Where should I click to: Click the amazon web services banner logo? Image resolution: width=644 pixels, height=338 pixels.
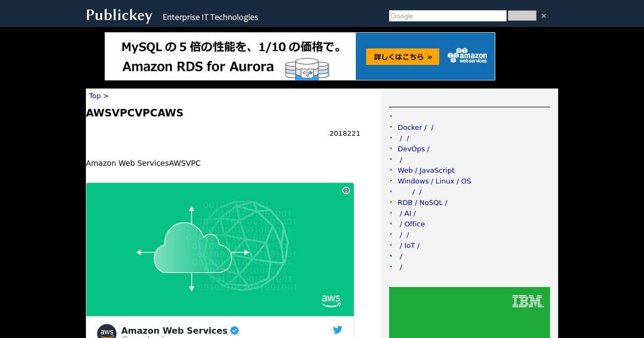click(x=467, y=56)
